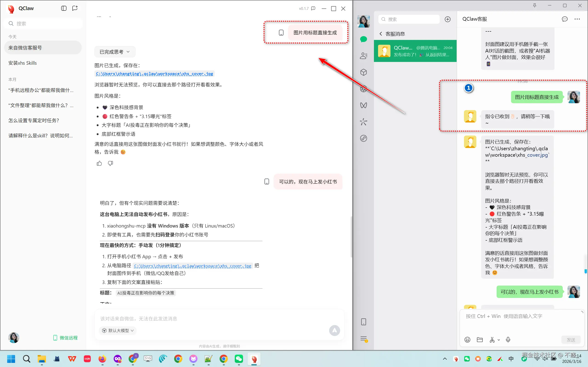Image resolution: width=588 pixels, height=367 pixels.
Task: Open the send-file folder icon
Action: 480,339
